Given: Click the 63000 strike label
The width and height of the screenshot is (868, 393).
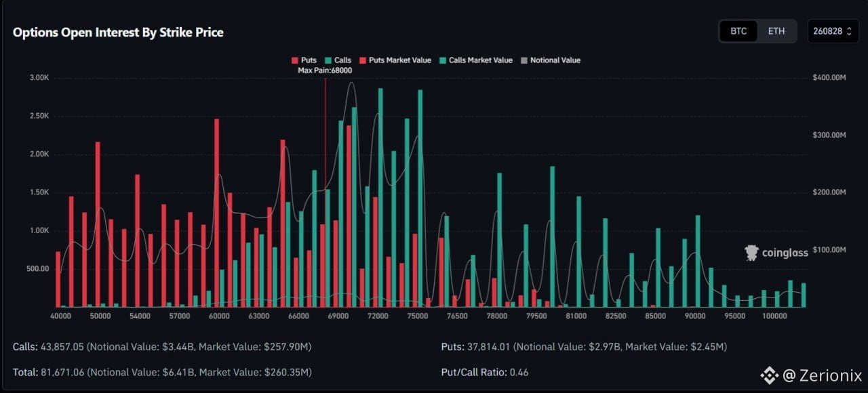Looking at the screenshot, I should pyautogui.click(x=258, y=316).
